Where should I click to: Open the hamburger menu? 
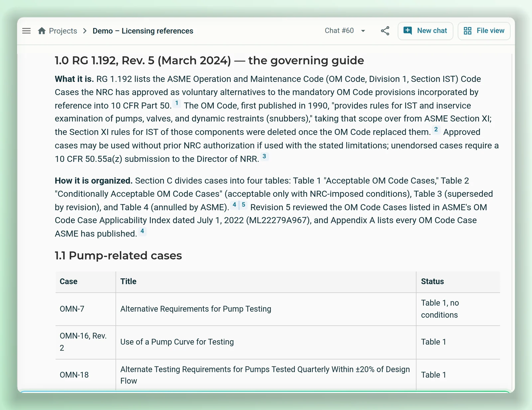pyautogui.click(x=26, y=31)
